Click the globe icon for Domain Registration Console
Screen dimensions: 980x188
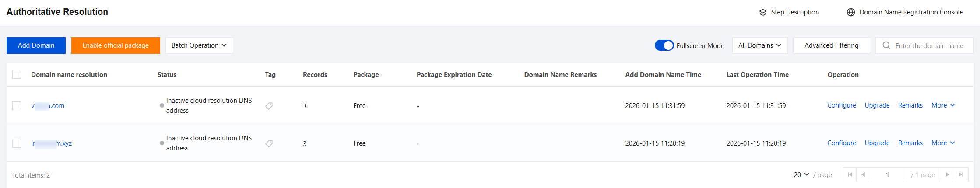[x=851, y=12]
